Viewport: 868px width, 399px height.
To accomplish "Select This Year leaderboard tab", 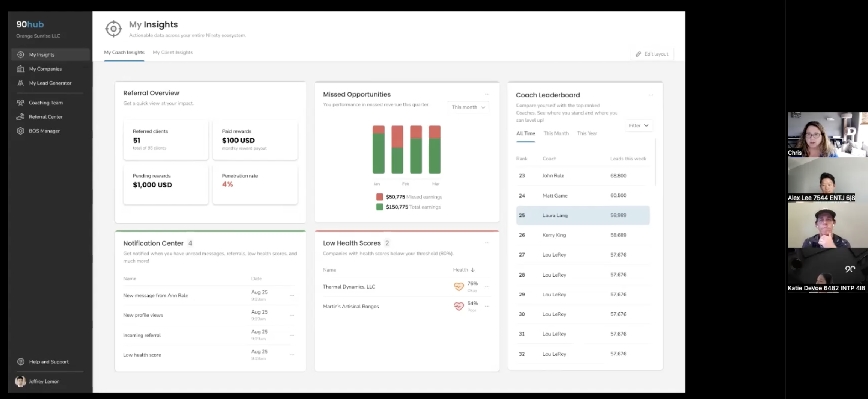I will [x=587, y=133].
